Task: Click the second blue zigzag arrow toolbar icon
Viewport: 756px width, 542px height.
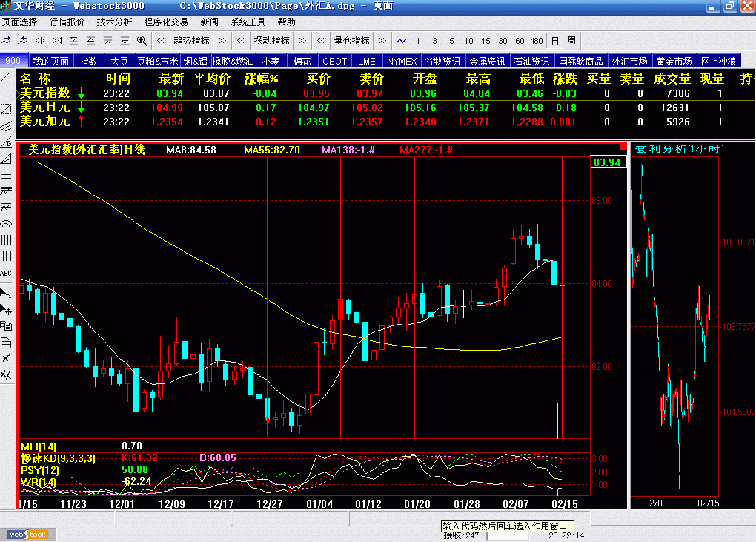Action: (x=23, y=41)
